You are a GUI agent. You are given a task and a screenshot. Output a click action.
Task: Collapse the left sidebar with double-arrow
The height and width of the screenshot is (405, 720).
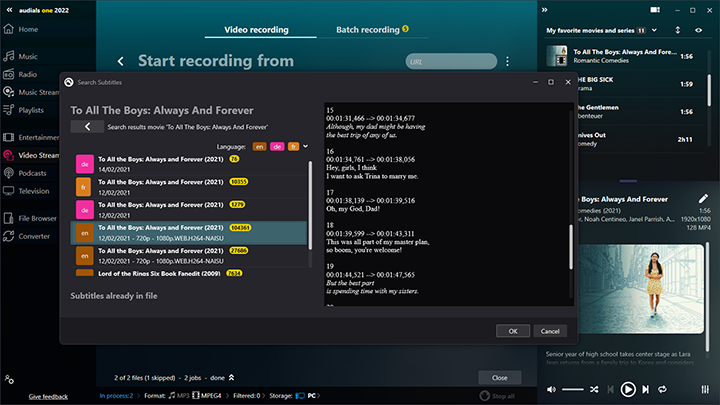pyautogui.click(x=9, y=10)
